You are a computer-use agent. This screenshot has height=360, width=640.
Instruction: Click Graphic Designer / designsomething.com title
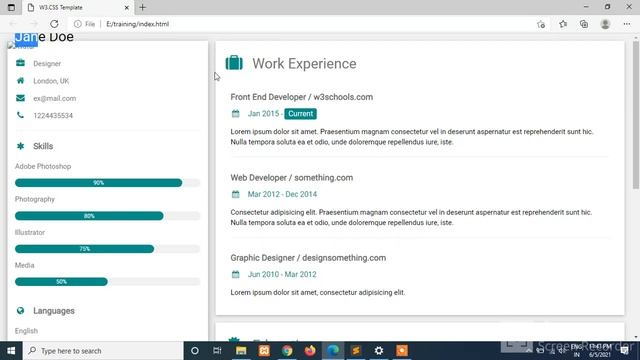point(308,258)
